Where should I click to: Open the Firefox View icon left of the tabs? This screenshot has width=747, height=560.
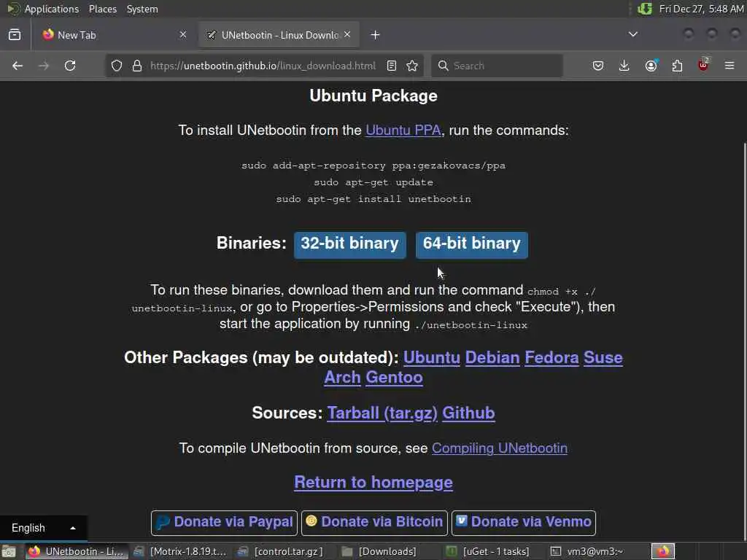pyautogui.click(x=15, y=35)
